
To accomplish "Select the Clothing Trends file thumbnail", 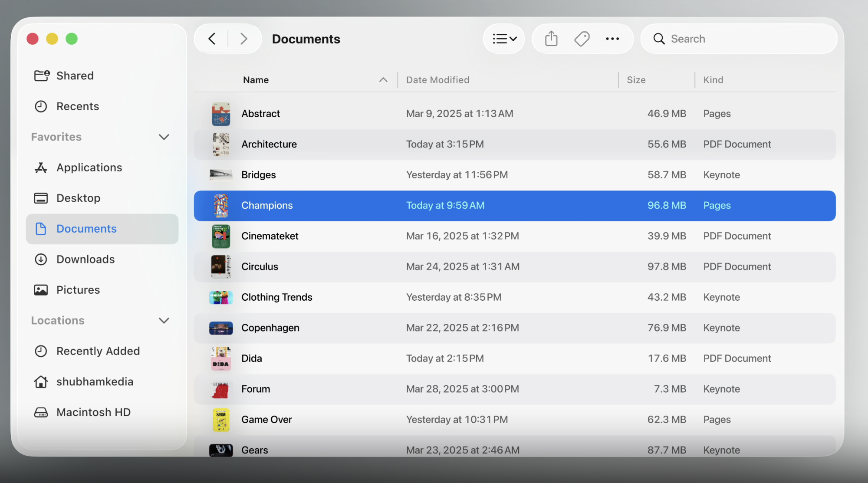I will [x=221, y=297].
